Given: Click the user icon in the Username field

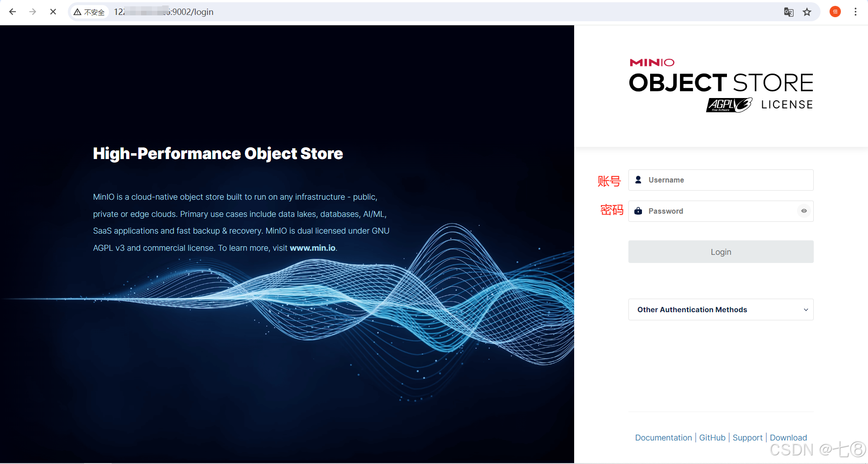Looking at the screenshot, I should click(x=638, y=180).
